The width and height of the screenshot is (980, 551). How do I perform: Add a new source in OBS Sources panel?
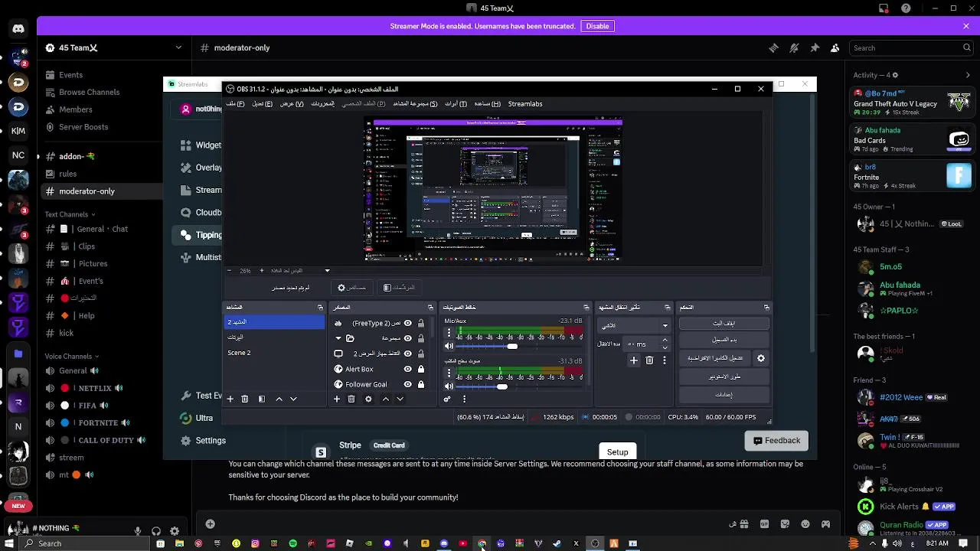[x=336, y=399]
